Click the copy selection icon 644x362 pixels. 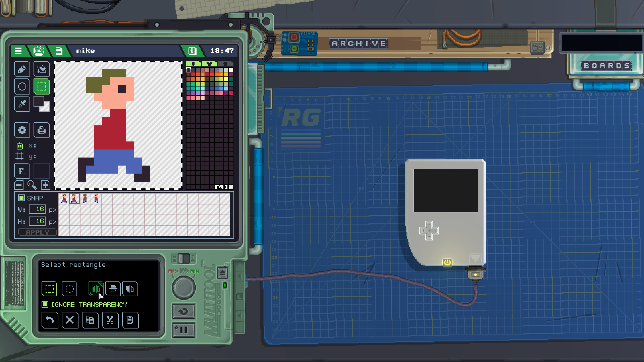click(x=90, y=320)
